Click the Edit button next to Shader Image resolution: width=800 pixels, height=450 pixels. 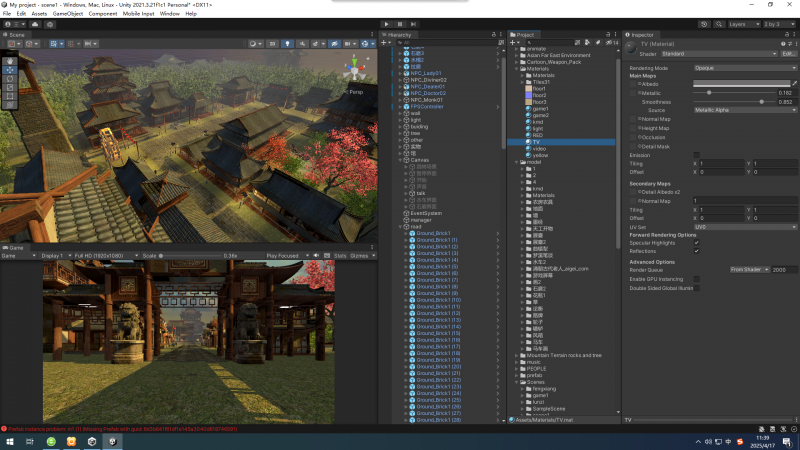tap(787, 54)
